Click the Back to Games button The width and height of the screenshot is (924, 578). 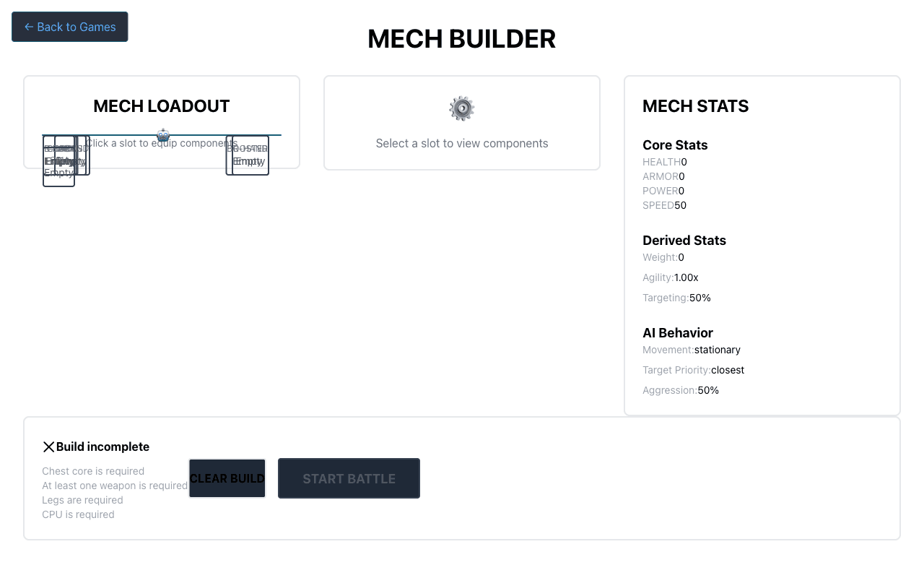[70, 27]
